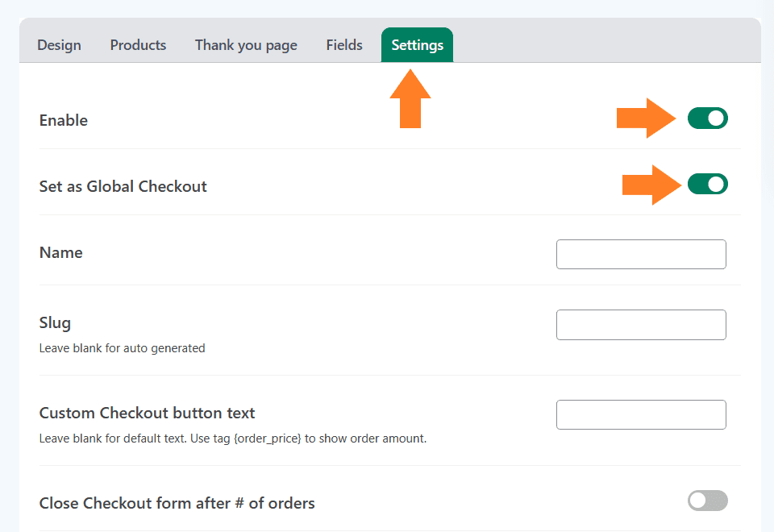The image size is (774, 532).
Task: Turn off the Enable toggle
Action: pyautogui.click(x=707, y=118)
